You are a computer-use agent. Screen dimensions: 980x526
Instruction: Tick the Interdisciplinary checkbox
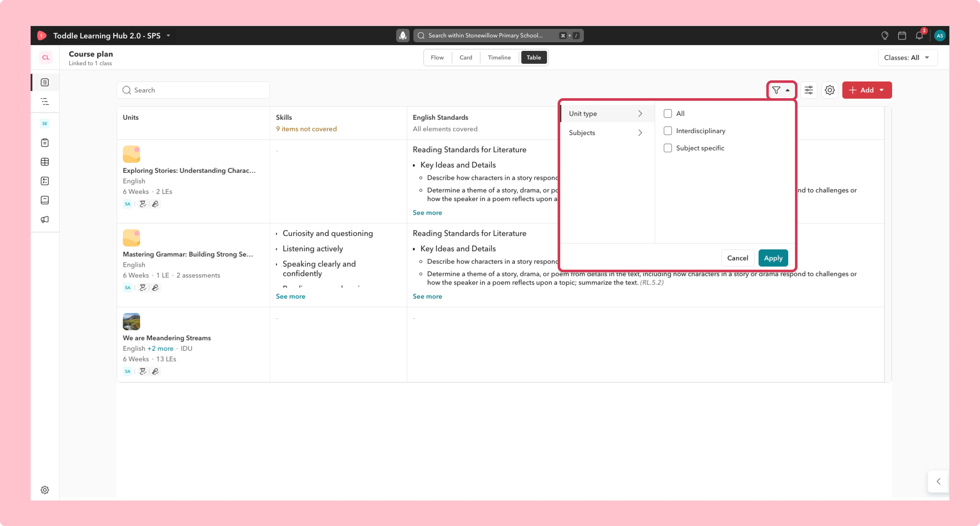point(668,131)
